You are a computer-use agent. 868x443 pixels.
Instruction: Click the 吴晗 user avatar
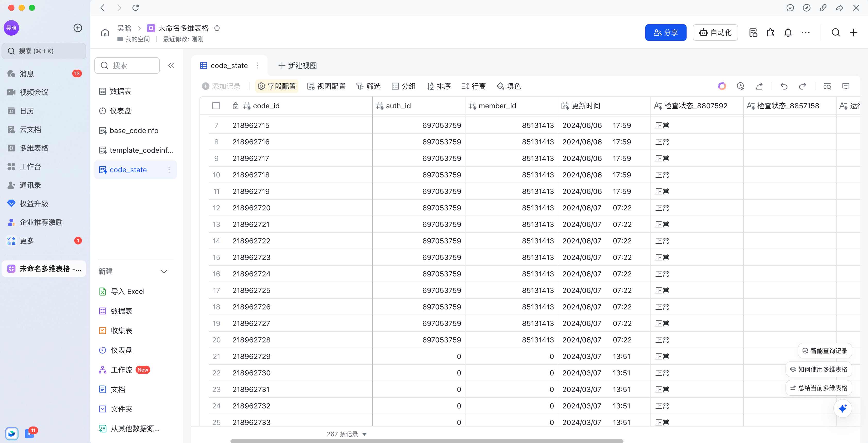coord(11,28)
